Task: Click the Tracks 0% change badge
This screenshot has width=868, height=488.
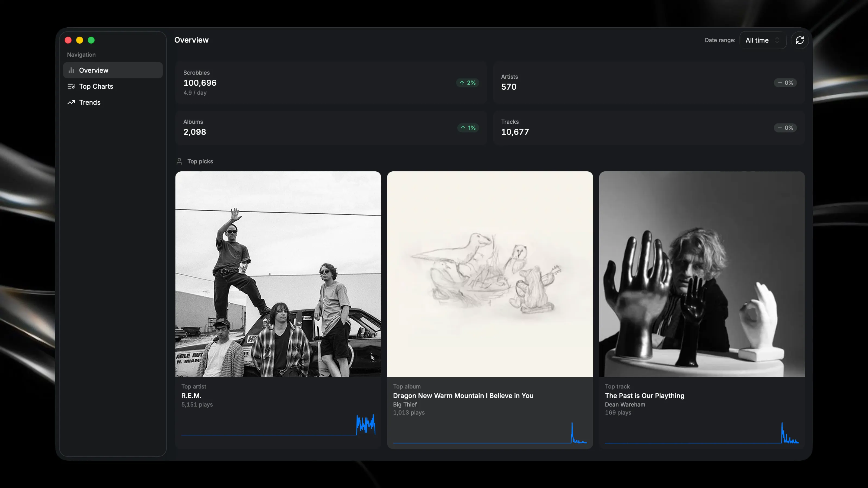Action: click(785, 128)
